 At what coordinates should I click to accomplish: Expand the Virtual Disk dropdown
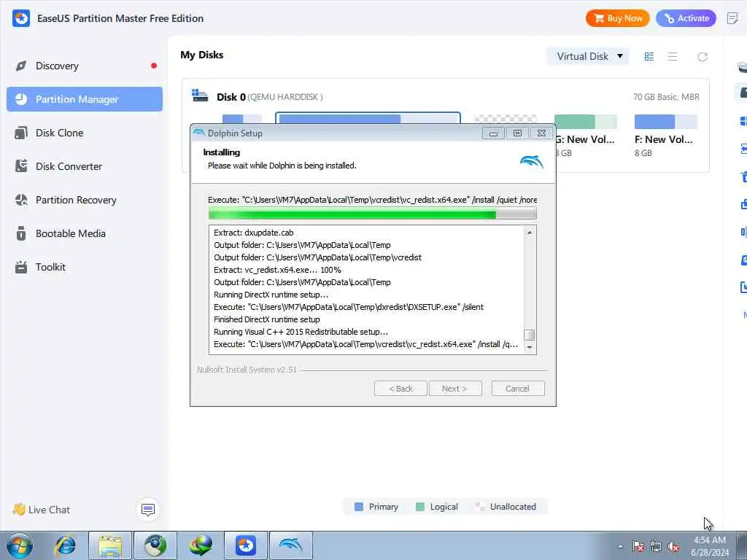coord(588,56)
